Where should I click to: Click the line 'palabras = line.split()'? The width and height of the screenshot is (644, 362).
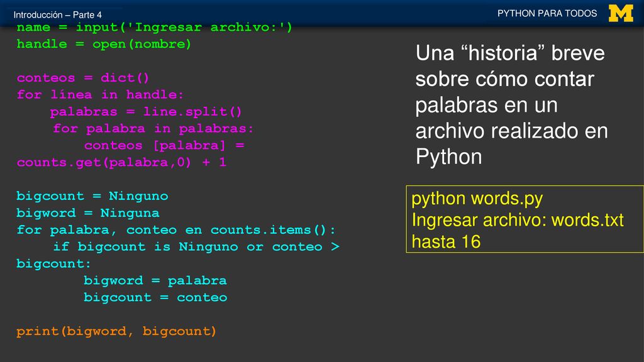(146, 112)
